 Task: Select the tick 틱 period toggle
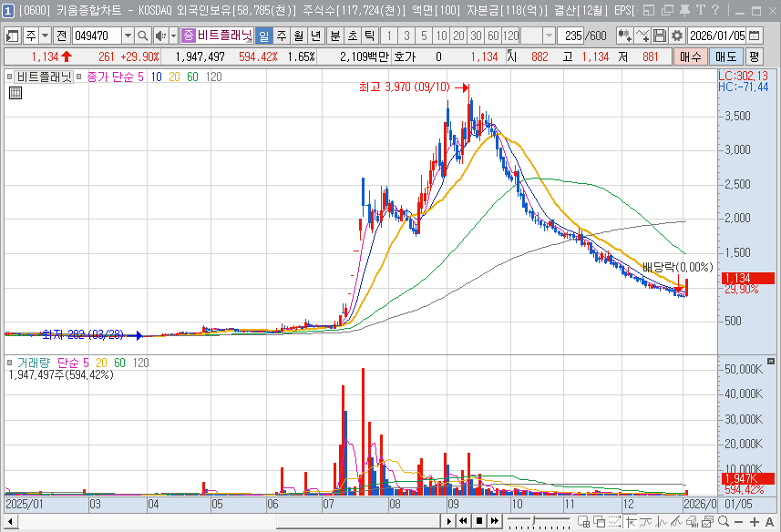(369, 36)
